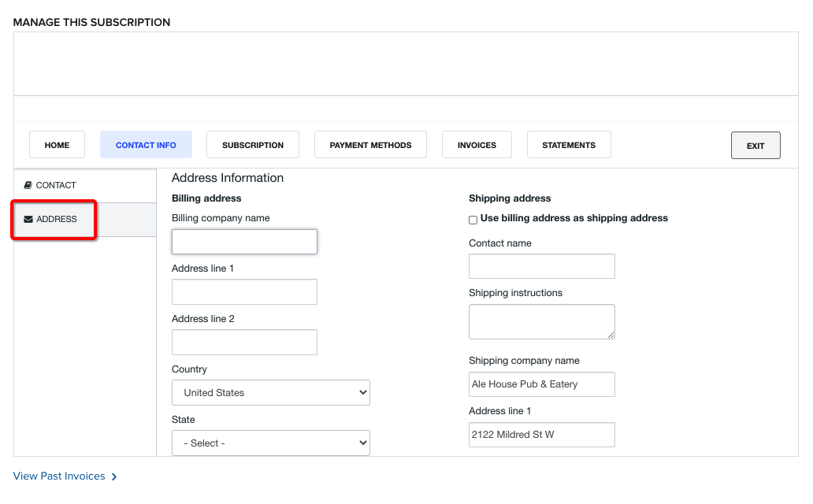Open the State dropdown
Screen dimensions: 813x504
click(x=271, y=443)
